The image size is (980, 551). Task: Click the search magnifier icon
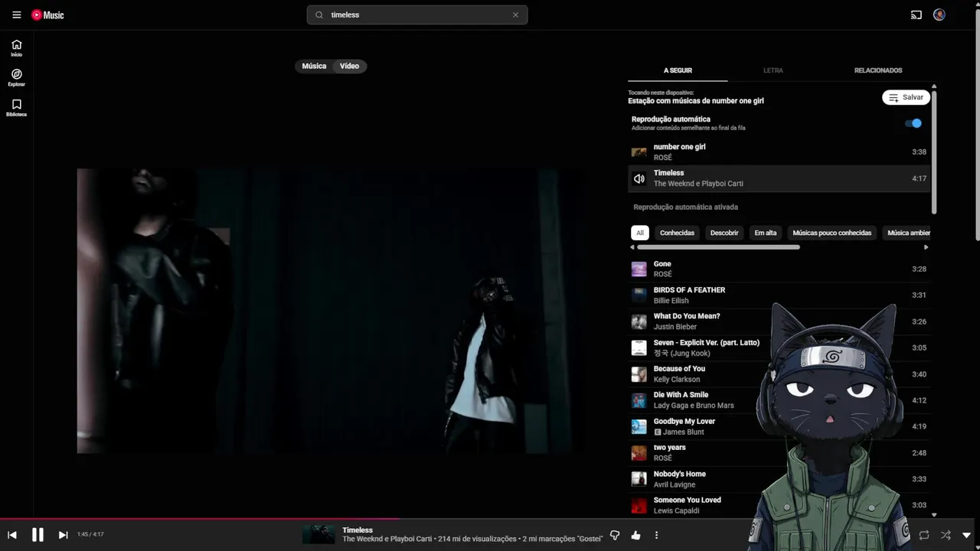coord(319,15)
